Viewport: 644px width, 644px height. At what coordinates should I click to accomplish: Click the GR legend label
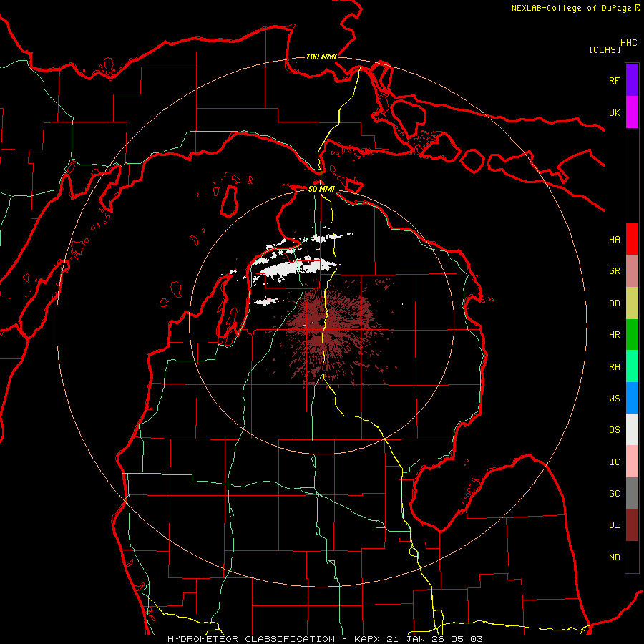click(x=614, y=271)
